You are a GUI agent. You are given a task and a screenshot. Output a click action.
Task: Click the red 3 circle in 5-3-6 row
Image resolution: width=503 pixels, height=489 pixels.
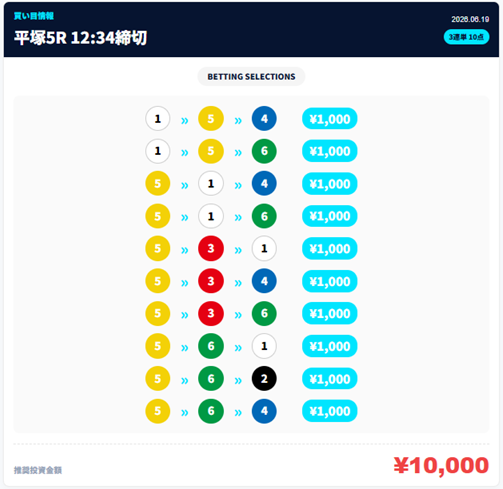coord(211,313)
